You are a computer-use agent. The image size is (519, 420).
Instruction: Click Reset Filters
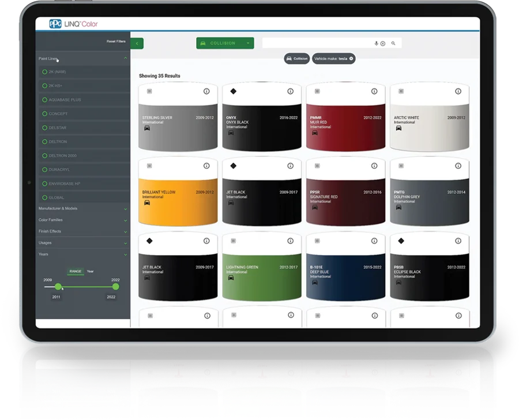tap(116, 42)
